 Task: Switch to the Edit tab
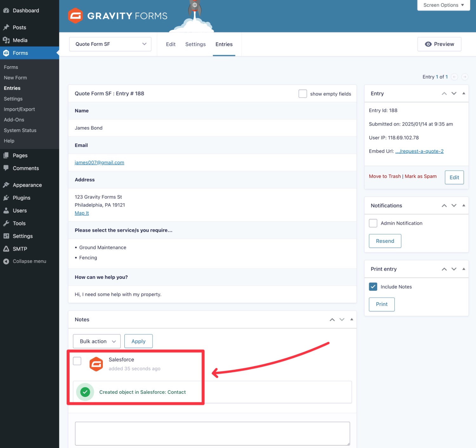(x=171, y=44)
